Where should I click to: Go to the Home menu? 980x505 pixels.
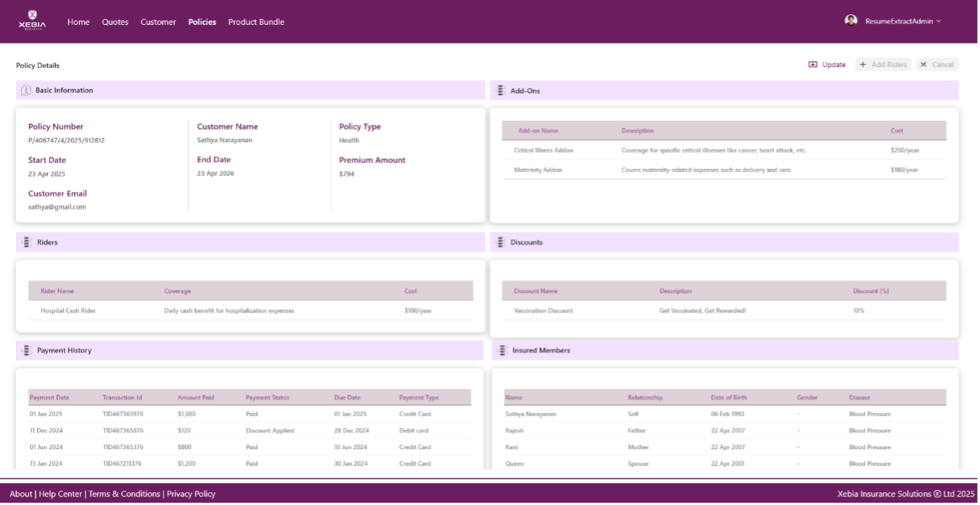(79, 22)
